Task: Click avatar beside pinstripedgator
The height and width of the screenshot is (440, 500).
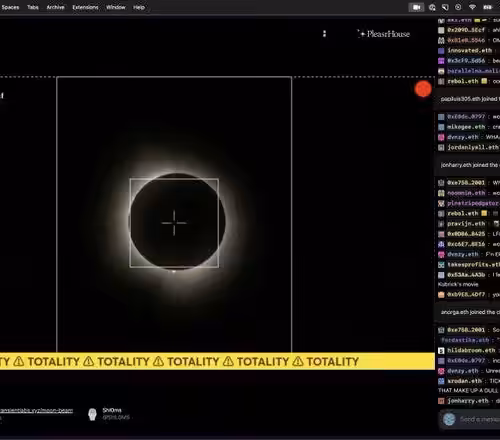Action: (x=441, y=203)
